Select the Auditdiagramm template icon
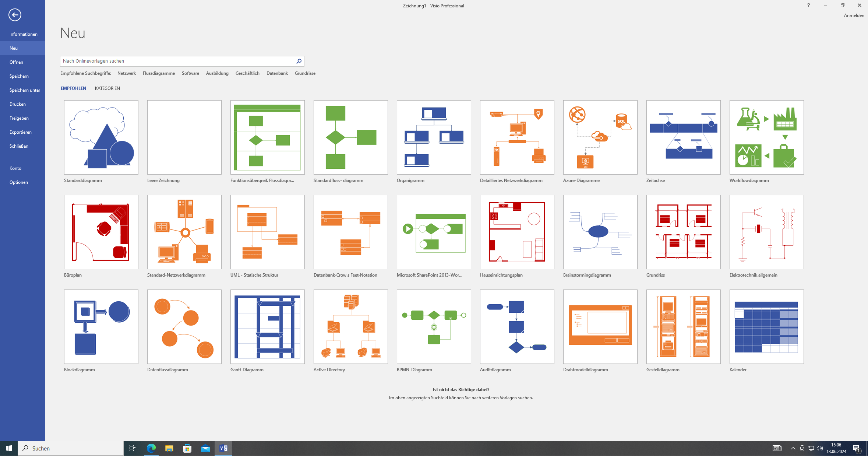This screenshot has height=456, width=868. pos(517,327)
